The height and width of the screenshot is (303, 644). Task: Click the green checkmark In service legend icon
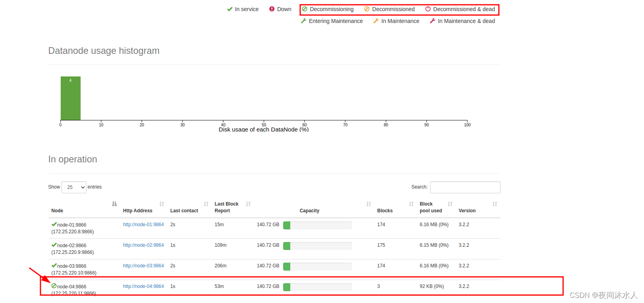[x=230, y=9]
